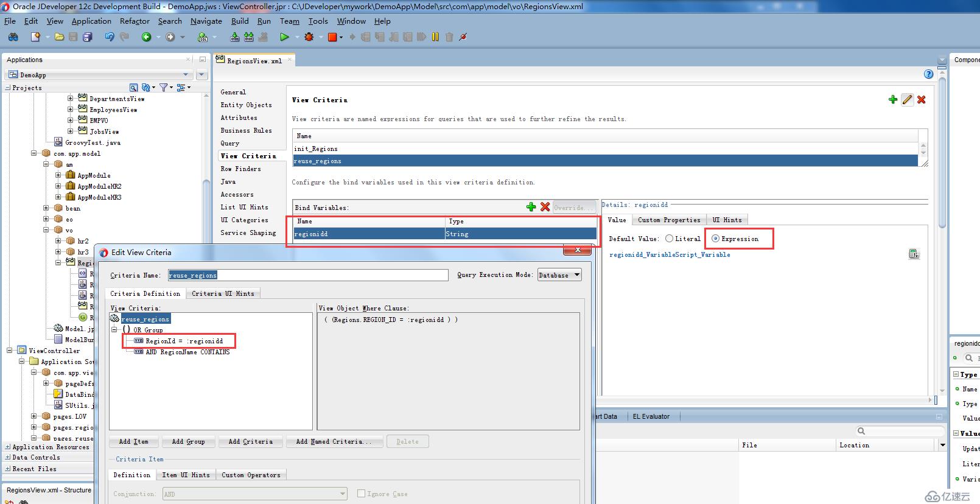Click green plus to add view criteria

click(x=893, y=99)
